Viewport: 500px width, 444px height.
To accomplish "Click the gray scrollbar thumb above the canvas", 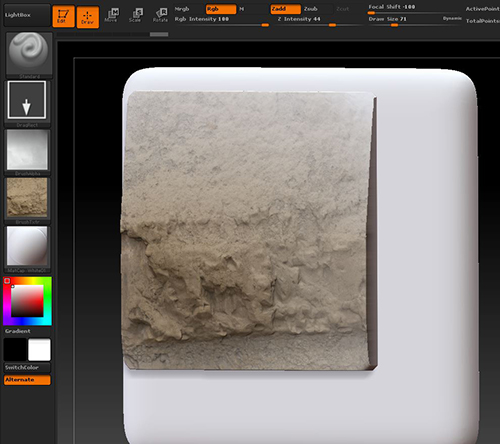I will click(159, 34).
